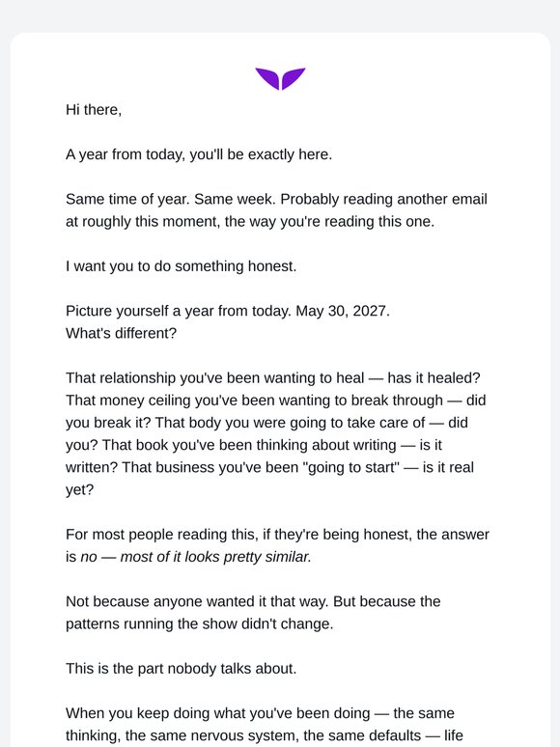Select the "Same time of year" line
Screen dimensions: 560x747
[276, 199]
